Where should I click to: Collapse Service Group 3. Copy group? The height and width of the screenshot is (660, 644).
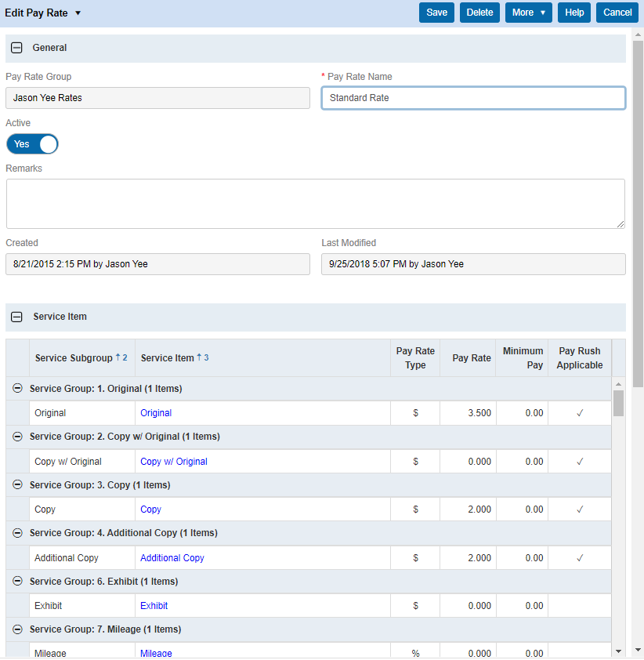[x=18, y=485]
